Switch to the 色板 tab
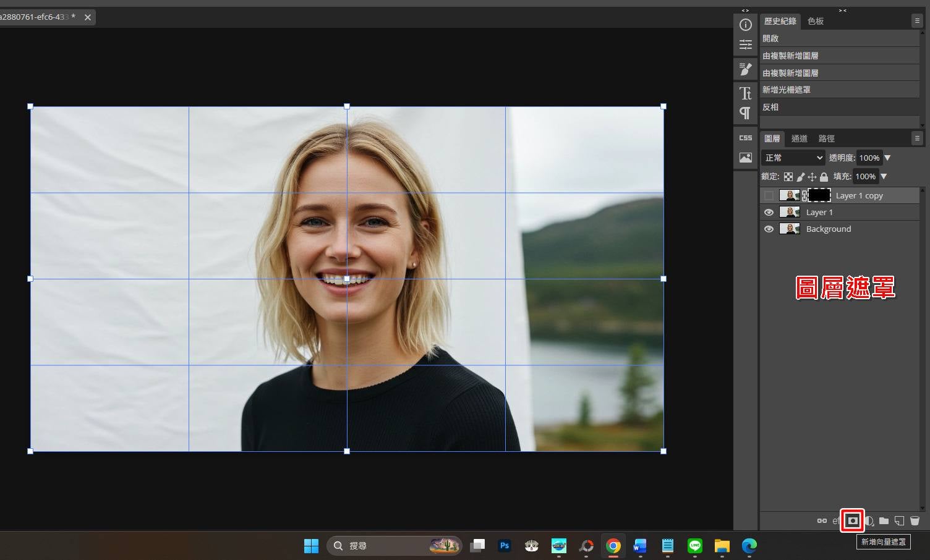The height and width of the screenshot is (560, 930). [x=815, y=21]
